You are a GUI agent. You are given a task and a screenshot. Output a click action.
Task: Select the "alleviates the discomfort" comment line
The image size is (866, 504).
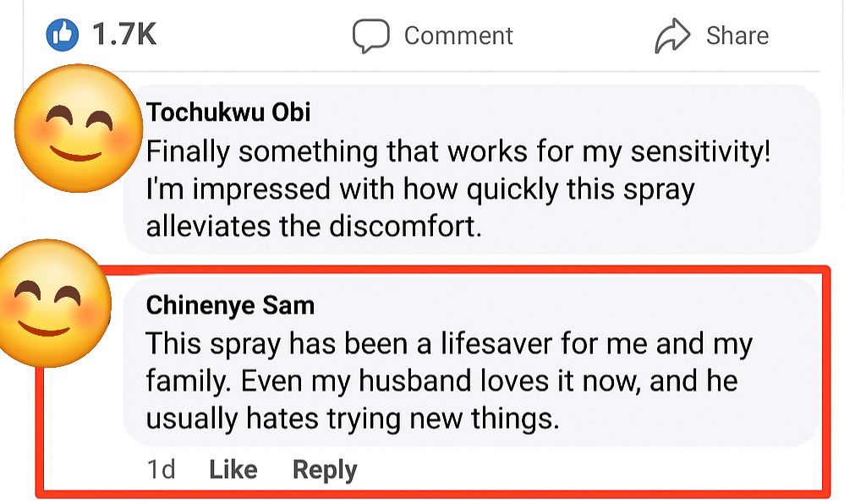click(x=314, y=226)
